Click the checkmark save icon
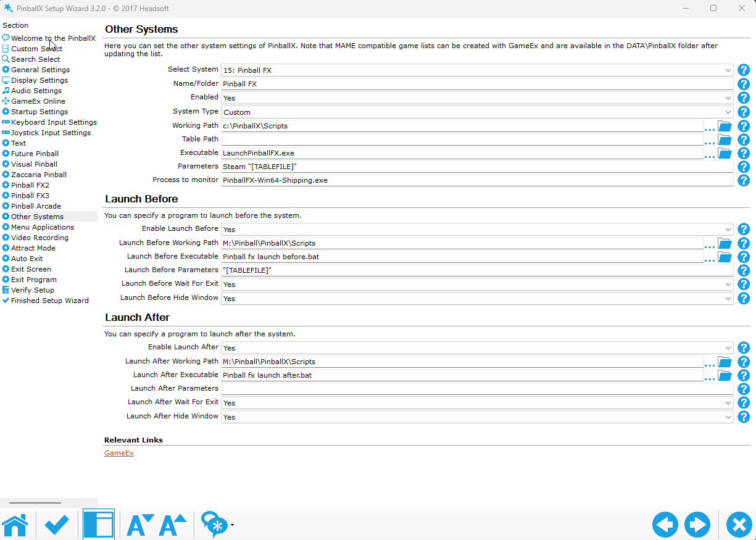Viewport: 756px width, 540px height. 56,525
